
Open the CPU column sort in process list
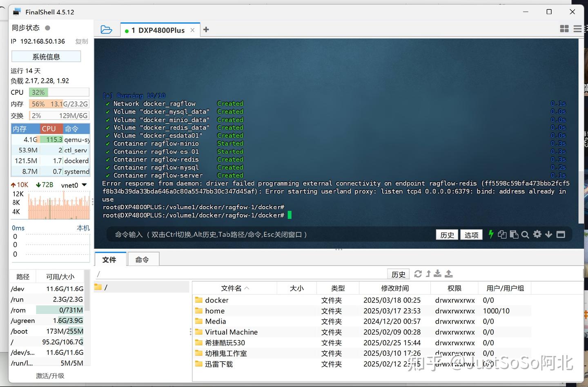pyautogui.click(x=49, y=128)
